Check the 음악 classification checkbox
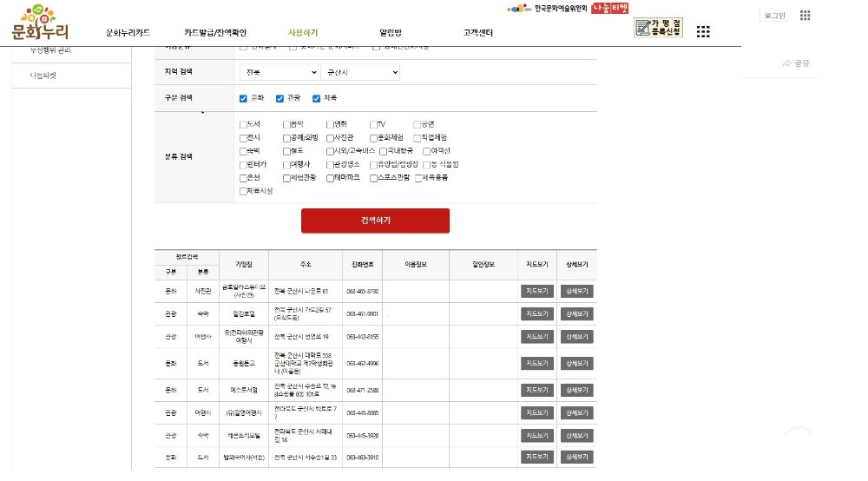 [286, 124]
